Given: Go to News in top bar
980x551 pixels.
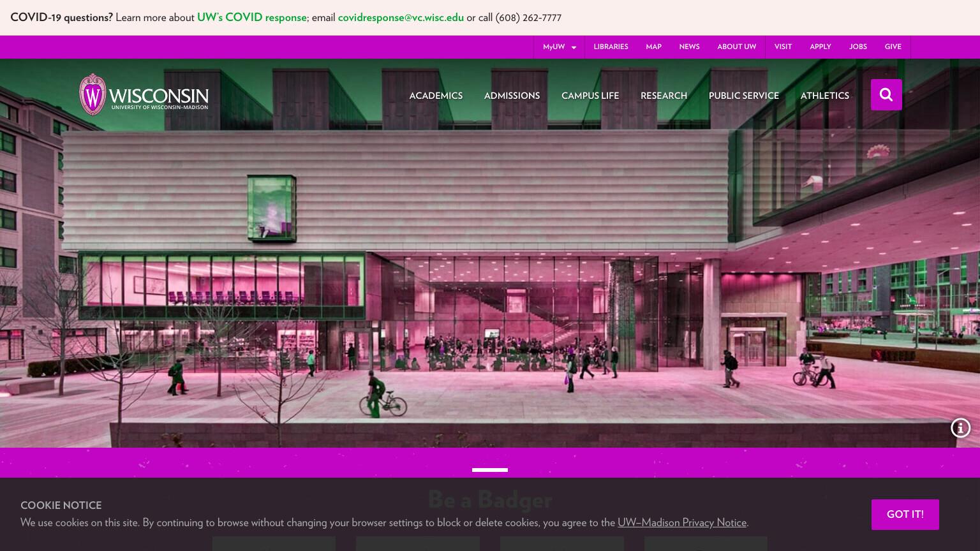Looking at the screenshot, I should click(x=689, y=47).
